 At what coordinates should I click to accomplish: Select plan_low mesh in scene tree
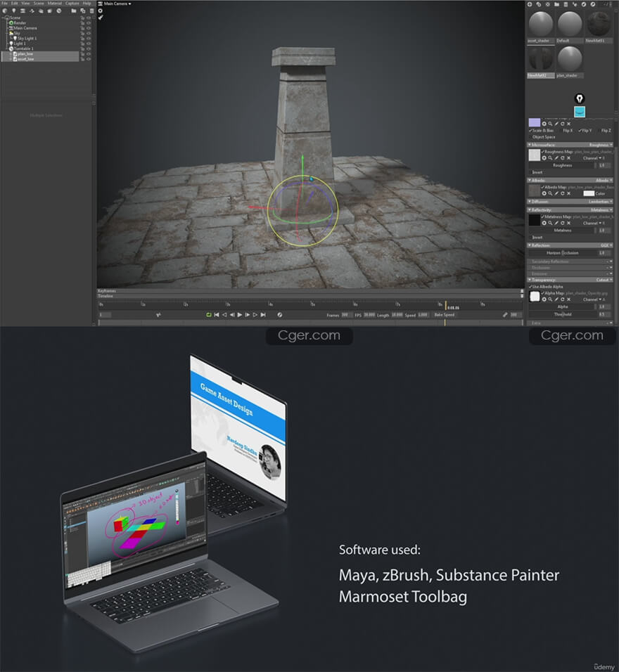(x=25, y=54)
